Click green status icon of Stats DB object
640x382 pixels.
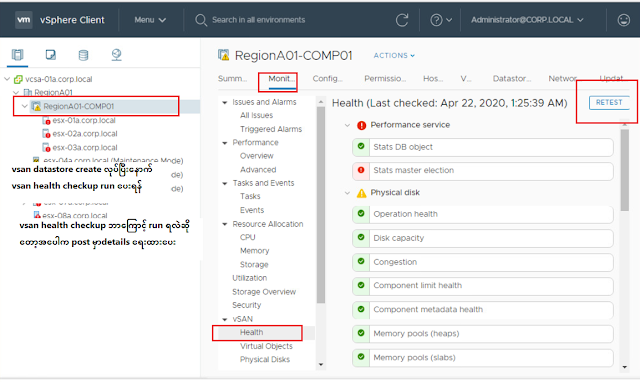[361, 146]
